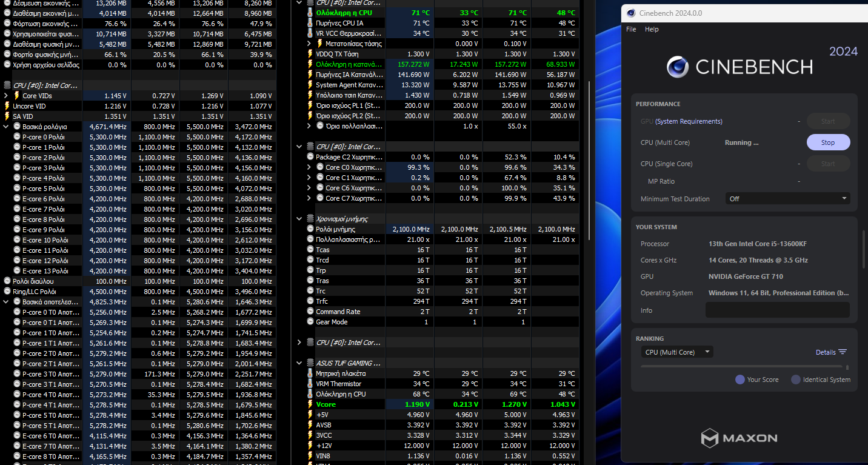The width and height of the screenshot is (868, 465).
Task: Open Minimum Test Duration dropdown
Action: [787, 199]
